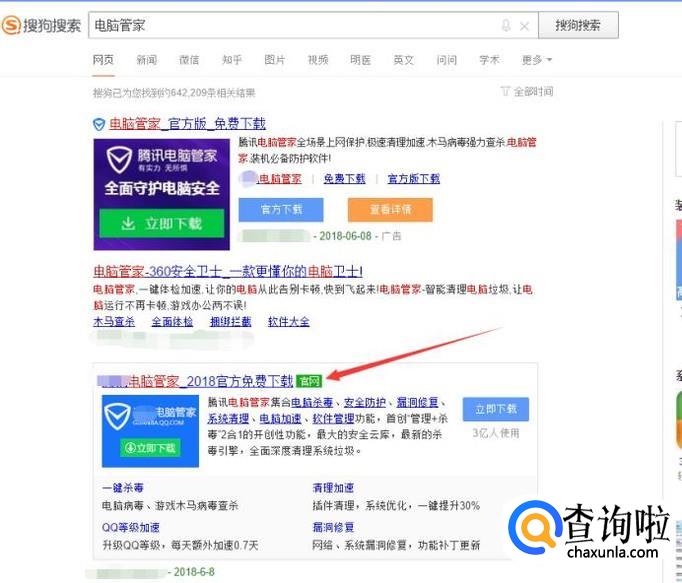The image size is (682, 583).
Task: Click the 安全防护 link
Action: pos(365,402)
